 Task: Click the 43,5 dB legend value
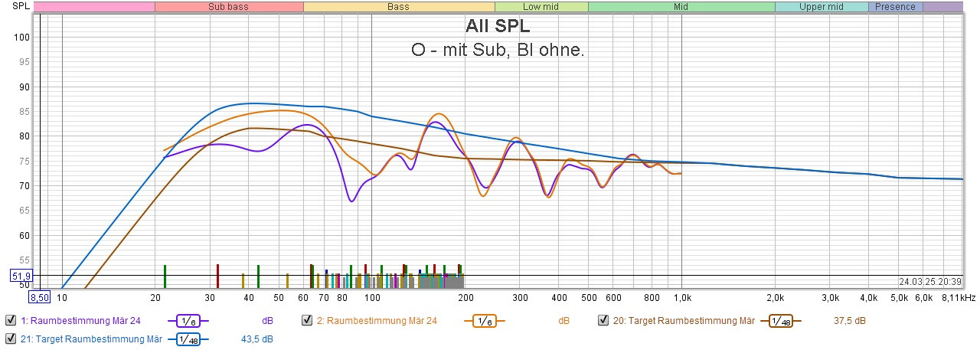coord(256,339)
